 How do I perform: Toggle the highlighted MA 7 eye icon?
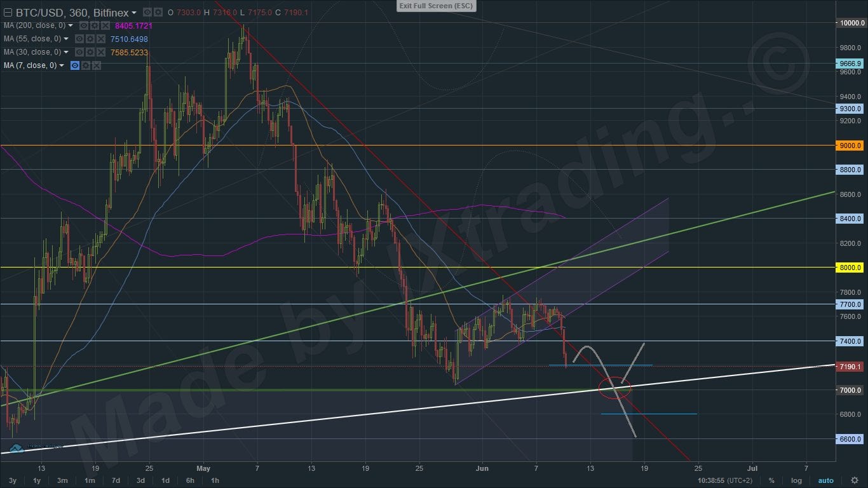click(75, 65)
